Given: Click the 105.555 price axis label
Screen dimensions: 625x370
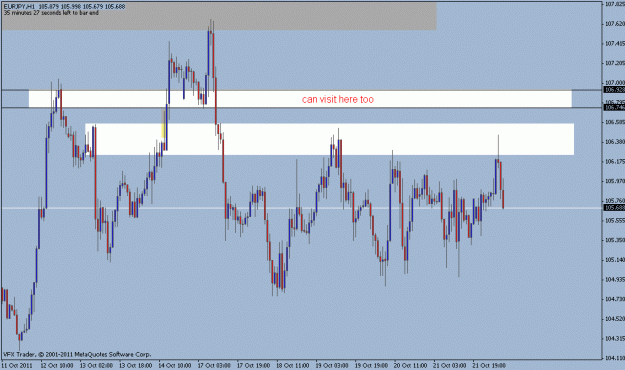Looking at the screenshot, I should 615,220.
